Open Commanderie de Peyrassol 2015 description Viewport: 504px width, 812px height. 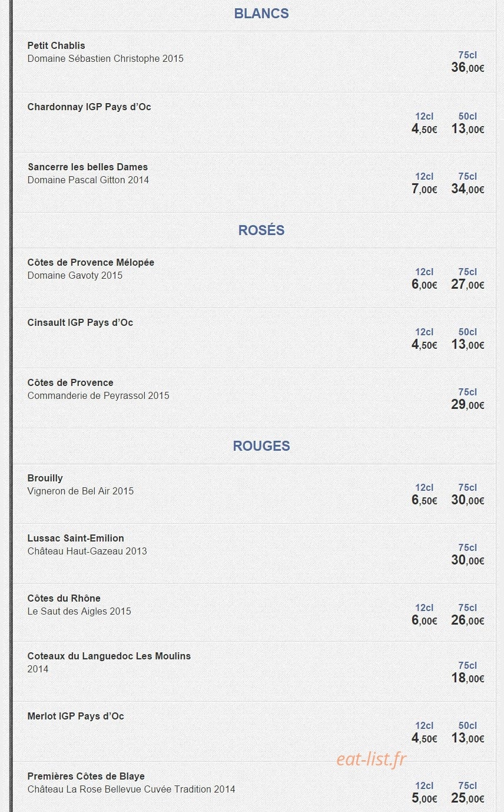98,395
